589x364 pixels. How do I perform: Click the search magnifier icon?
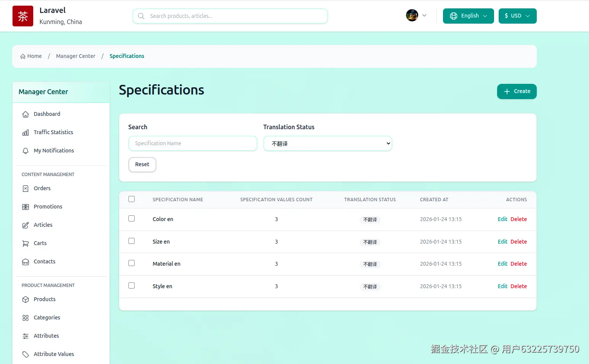141,16
